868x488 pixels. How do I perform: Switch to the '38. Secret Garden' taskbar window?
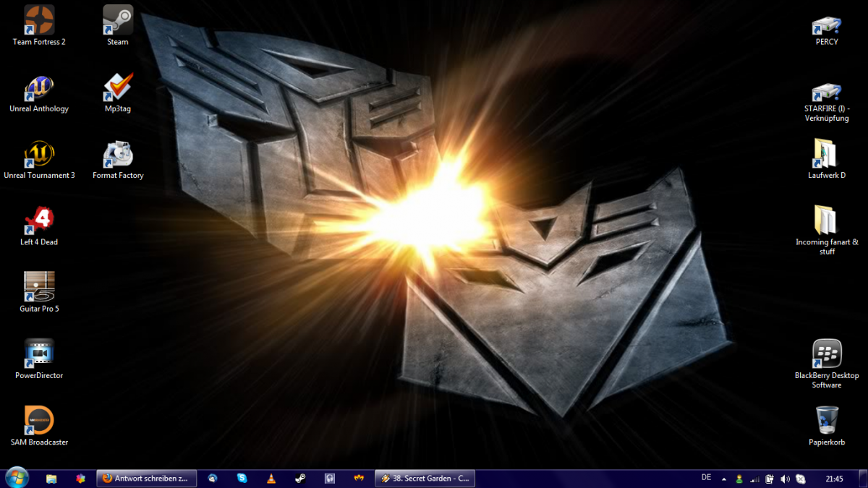425,479
